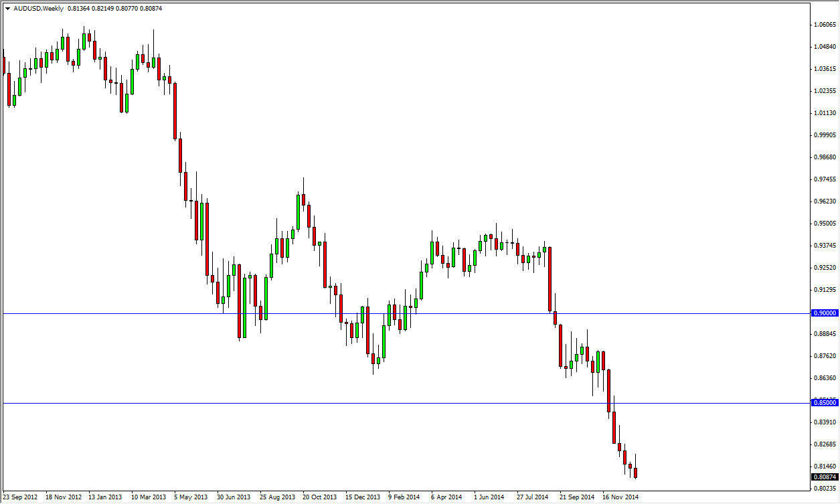Click the 1 Jun 2014 axis label
Image resolution: width=840 pixels, height=504 pixels.
[489, 497]
